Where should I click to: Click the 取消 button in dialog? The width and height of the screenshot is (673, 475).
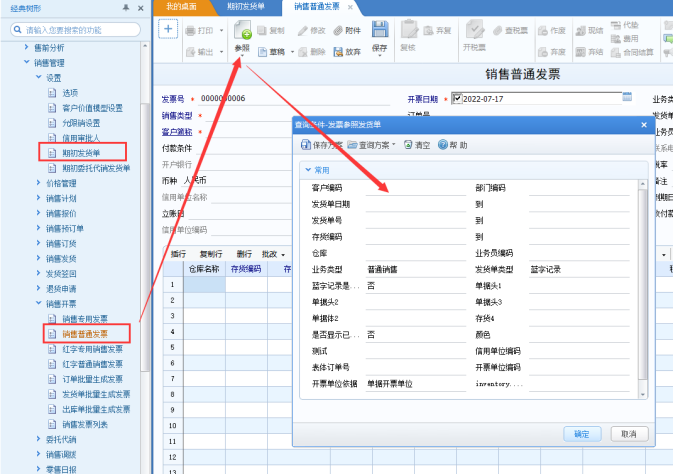[x=629, y=434]
